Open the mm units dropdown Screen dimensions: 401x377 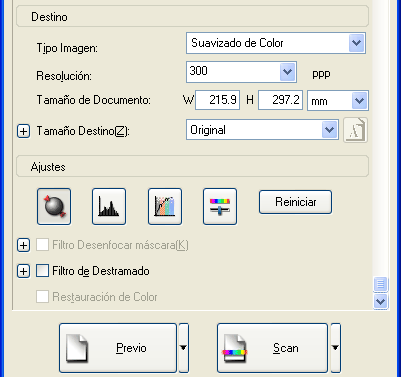tap(338, 100)
